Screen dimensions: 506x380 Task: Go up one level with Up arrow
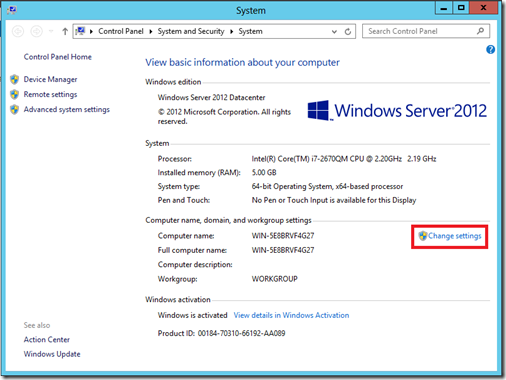[x=65, y=31]
